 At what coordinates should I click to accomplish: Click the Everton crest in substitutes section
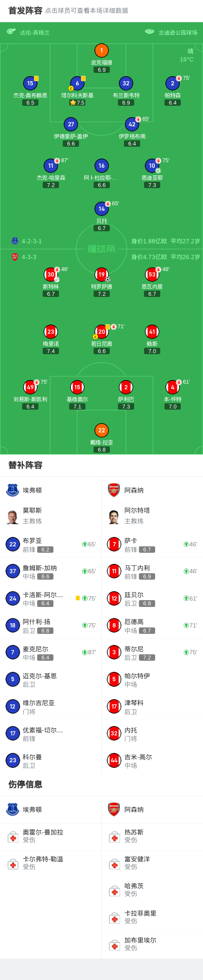pyautogui.click(x=13, y=490)
